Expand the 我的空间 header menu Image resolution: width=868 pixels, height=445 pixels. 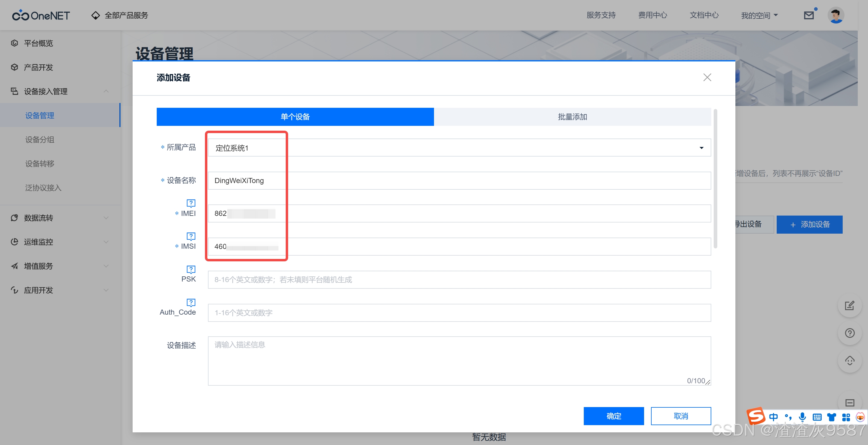(759, 15)
